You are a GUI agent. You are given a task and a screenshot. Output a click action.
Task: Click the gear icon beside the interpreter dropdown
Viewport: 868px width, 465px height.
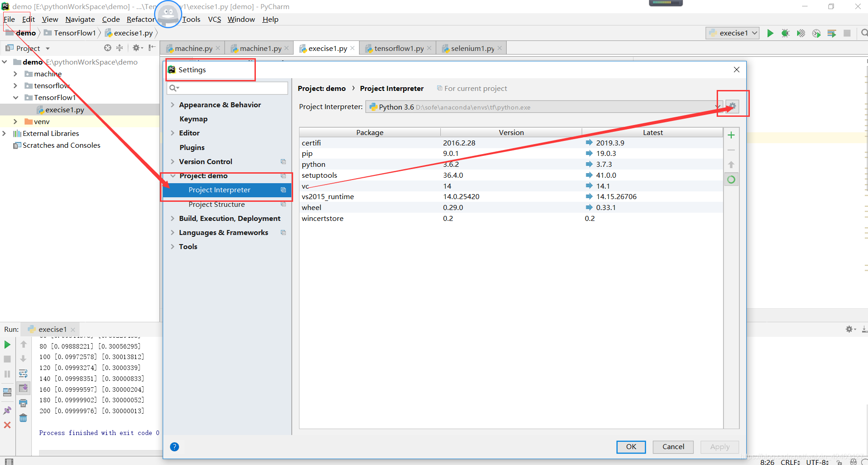point(732,106)
